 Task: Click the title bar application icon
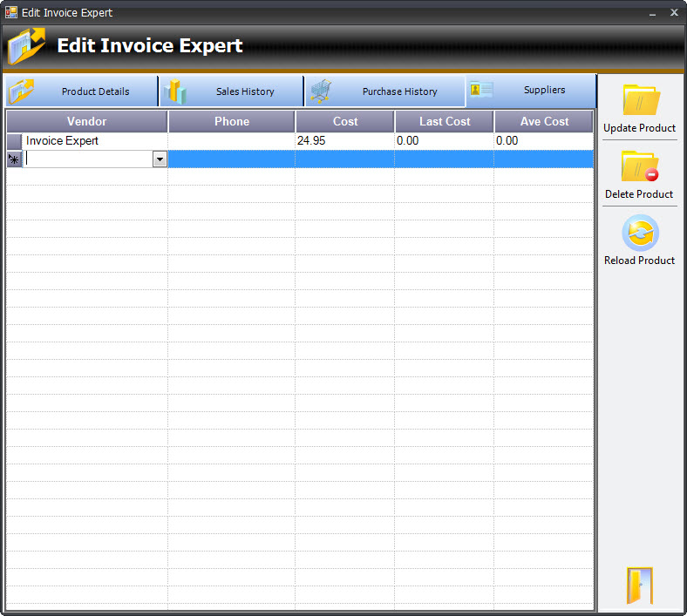(x=11, y=12)
